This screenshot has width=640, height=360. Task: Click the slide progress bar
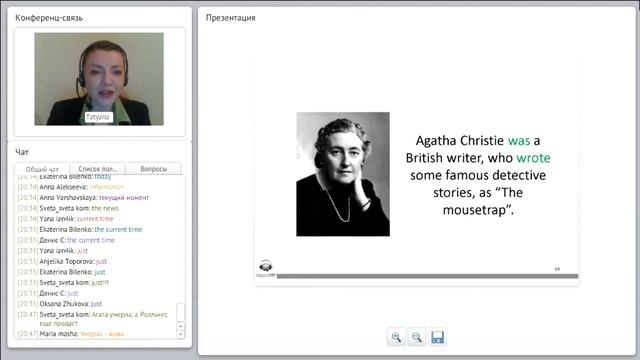pos(427,276)
